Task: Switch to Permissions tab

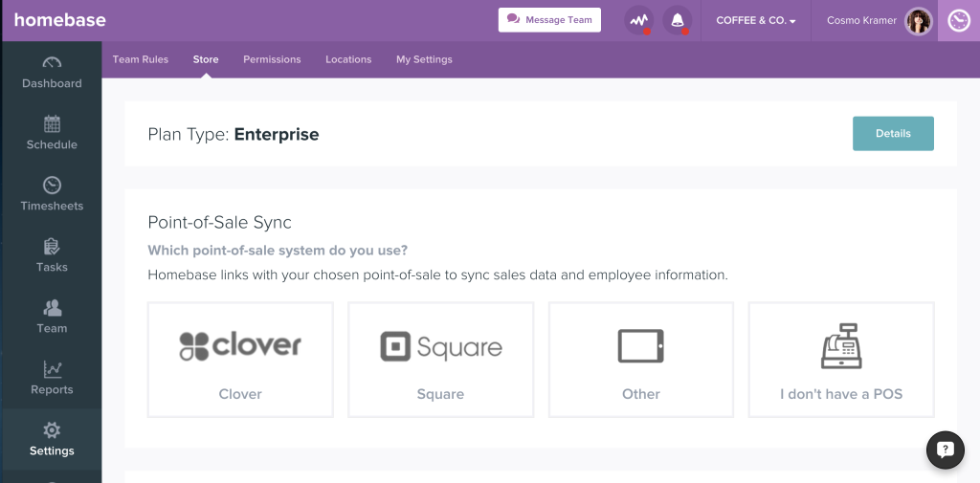Action: point(272,59)
